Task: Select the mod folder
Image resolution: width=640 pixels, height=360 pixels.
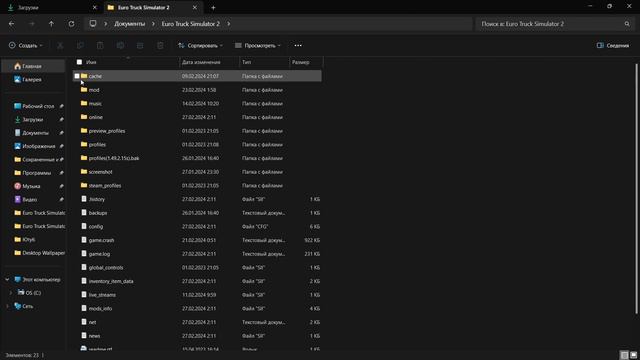Action: 197,90
